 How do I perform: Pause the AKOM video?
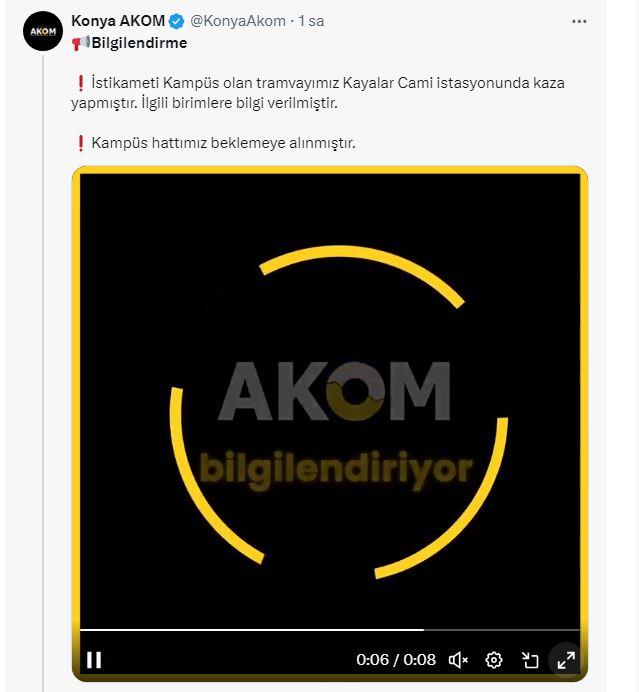pyautogui.click(x=94, y=660)
